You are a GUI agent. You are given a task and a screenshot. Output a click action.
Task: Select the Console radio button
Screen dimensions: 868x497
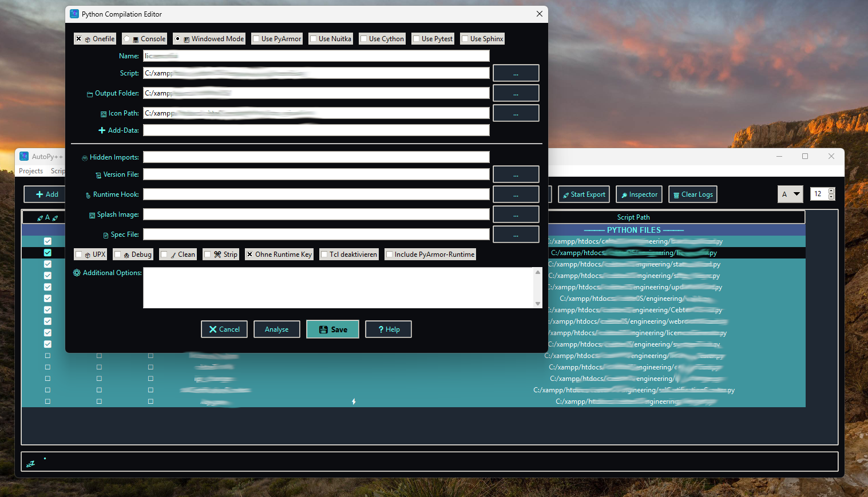pyautogui.click(x=127, y=38)
